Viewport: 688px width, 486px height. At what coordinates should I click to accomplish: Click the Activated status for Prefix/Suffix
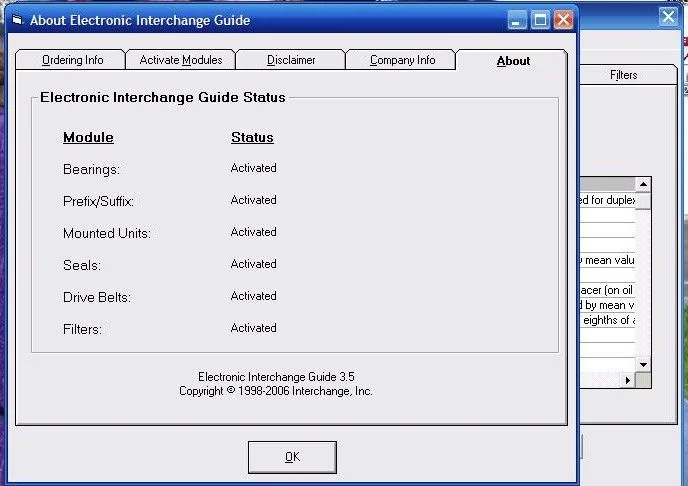(x=254, y=200)
